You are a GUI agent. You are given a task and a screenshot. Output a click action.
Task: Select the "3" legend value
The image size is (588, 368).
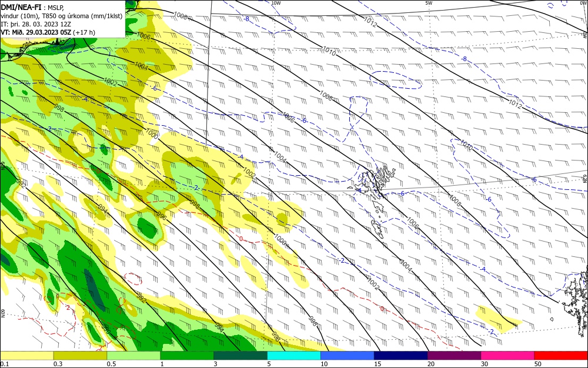pos(216,364)
